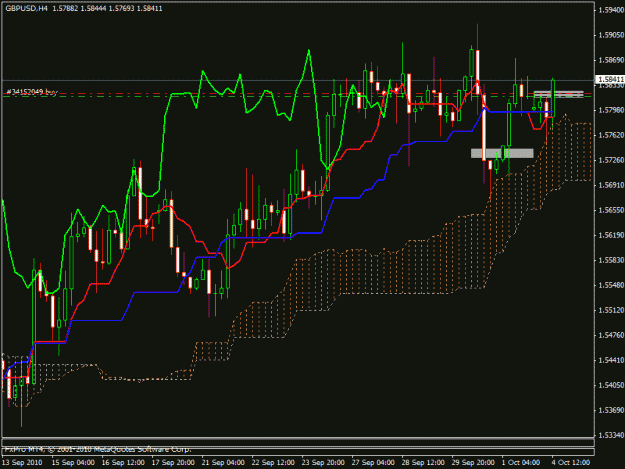Image resolution: width=625 pixels, height=469 pixels.
Task: Click the 1.57620 price axis label
Action: pyautogui.click(x=611, y=135)
